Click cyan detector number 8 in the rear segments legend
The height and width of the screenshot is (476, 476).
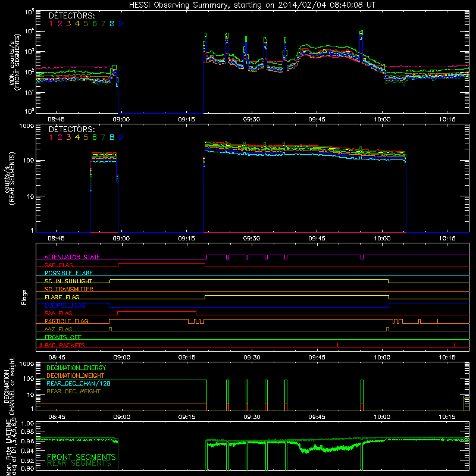(112, 137)
